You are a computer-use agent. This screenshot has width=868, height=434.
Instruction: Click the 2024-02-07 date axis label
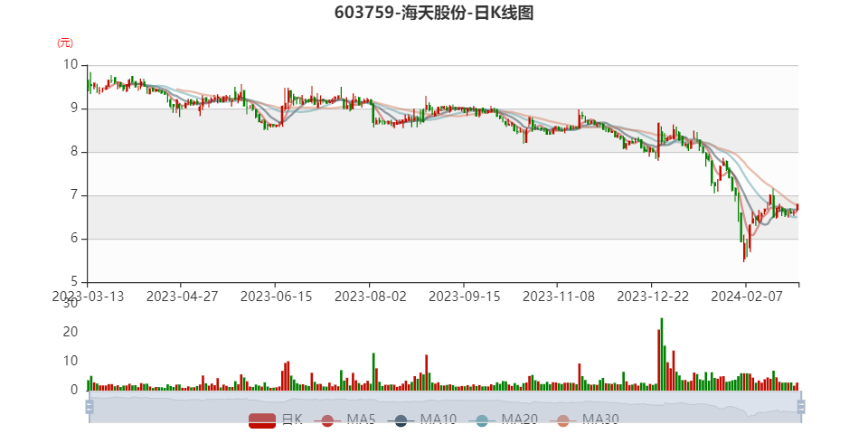pos(746,297)
